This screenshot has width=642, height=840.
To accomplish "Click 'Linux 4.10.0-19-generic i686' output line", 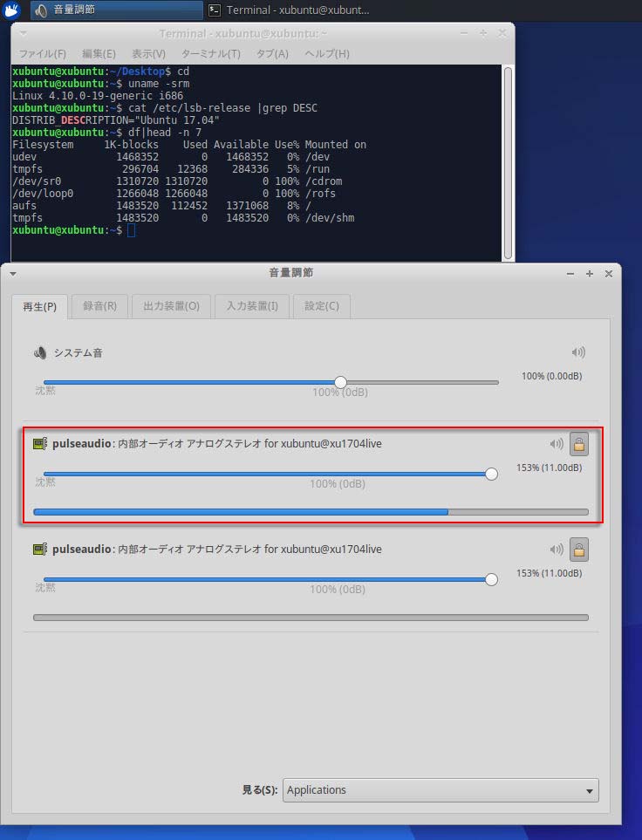I will (98, 96).
